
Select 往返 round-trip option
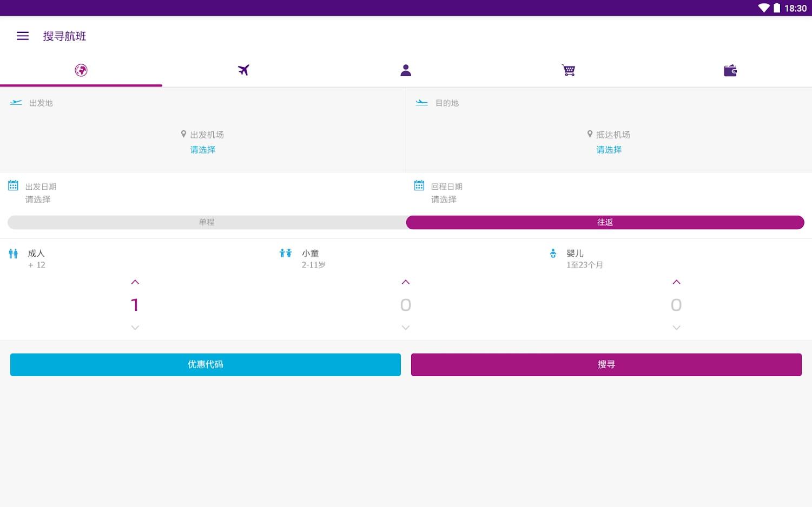pyautogui.click(x=605, y=222)
